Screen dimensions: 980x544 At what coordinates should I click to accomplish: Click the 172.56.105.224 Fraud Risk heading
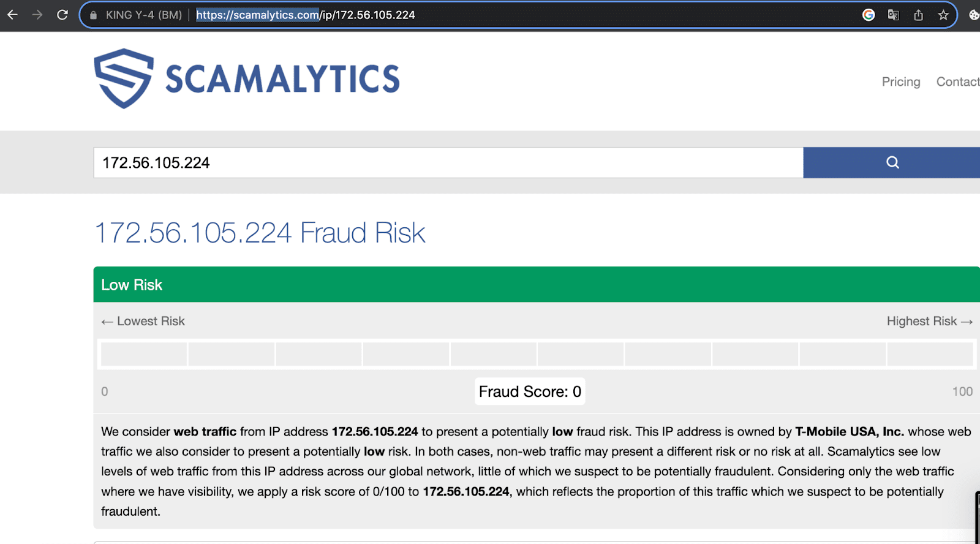point(260,233)
